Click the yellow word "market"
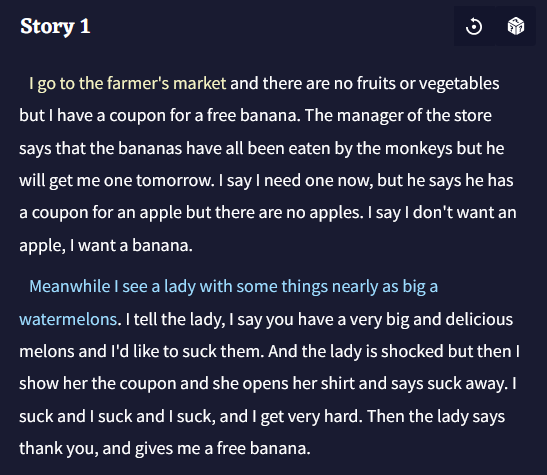547x475 pixels. point(200,83)
